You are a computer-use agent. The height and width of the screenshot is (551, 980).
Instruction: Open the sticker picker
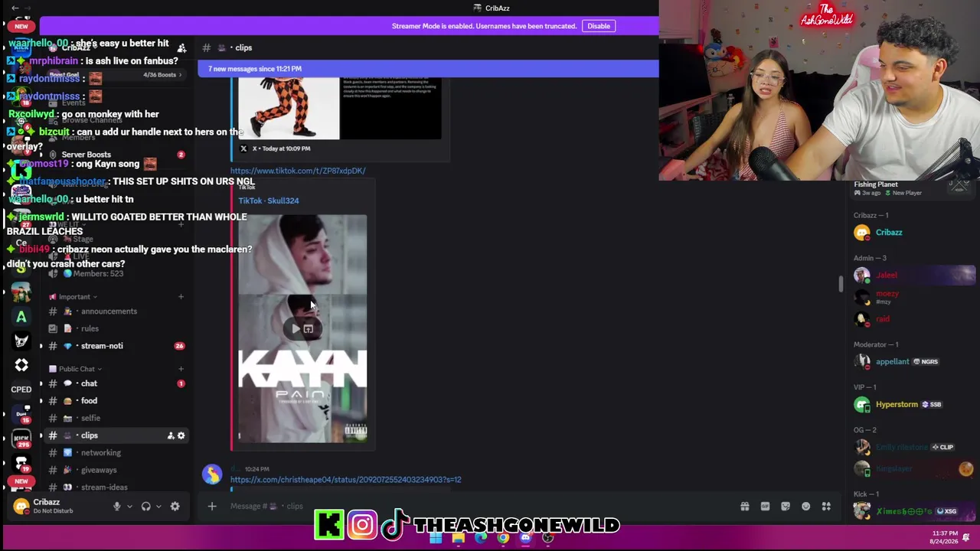pos(786,506)
